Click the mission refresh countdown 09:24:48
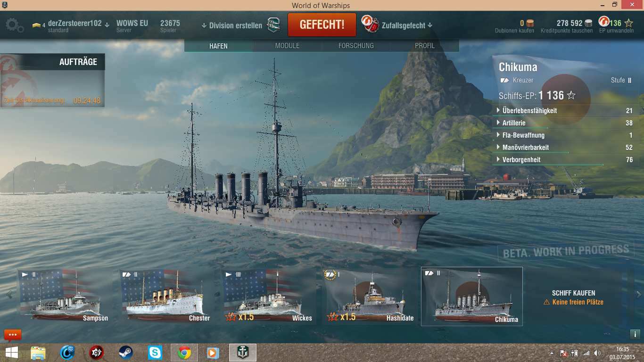Screen dimensions: 644x362 [87, 100]
